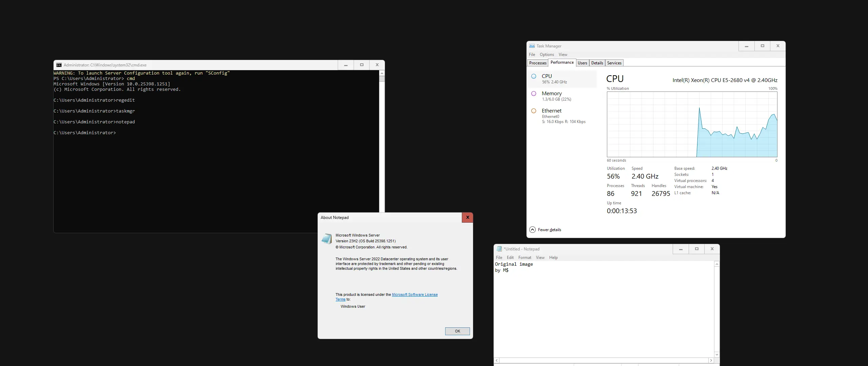Image resolution: width=868 pixels, height=366 pixels.
Task: Select the Memory circle icon in sidebar
Action: coord(534,94)
